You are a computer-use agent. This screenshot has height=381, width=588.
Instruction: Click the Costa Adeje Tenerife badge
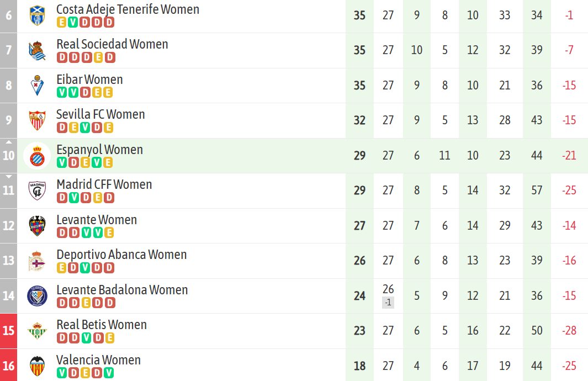[37, 15]
